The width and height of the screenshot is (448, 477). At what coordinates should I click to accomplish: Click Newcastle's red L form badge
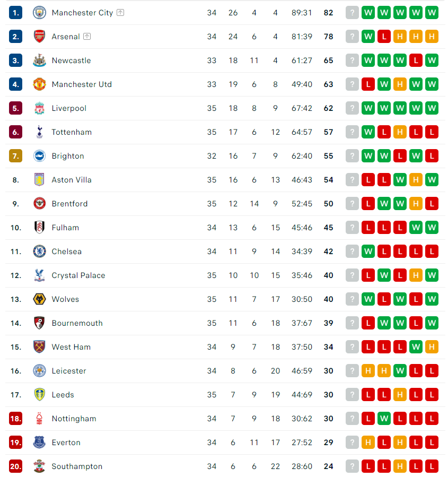pyautogui.click(x=416, y=60)
